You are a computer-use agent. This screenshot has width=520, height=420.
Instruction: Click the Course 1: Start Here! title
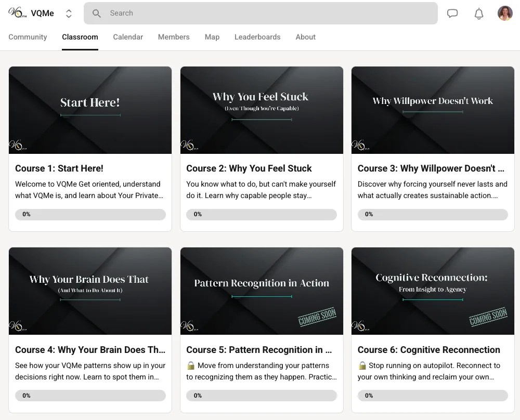59,168
